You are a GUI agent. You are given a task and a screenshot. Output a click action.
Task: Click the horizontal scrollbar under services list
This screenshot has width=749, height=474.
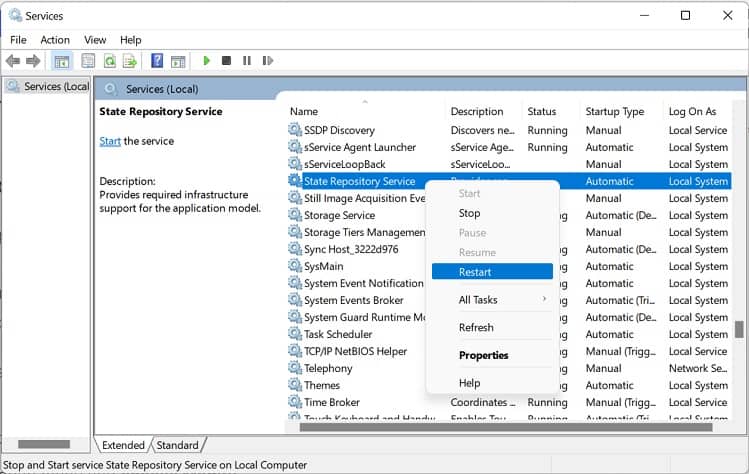506,427
